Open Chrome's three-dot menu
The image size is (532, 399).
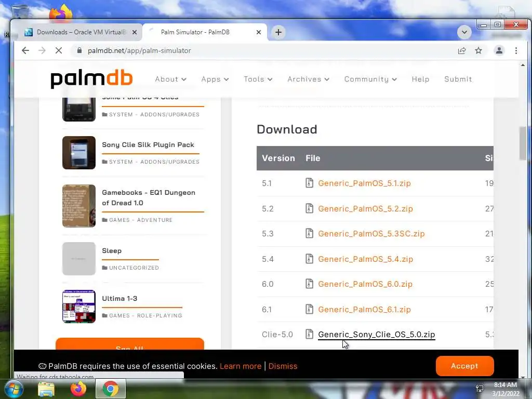coord(516,50)
